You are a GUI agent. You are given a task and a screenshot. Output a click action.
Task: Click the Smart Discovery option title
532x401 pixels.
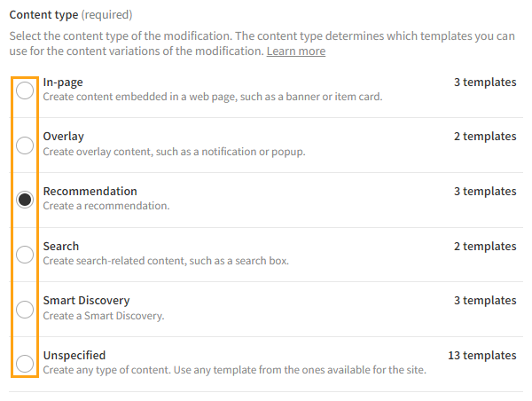(x=86, y=301)
